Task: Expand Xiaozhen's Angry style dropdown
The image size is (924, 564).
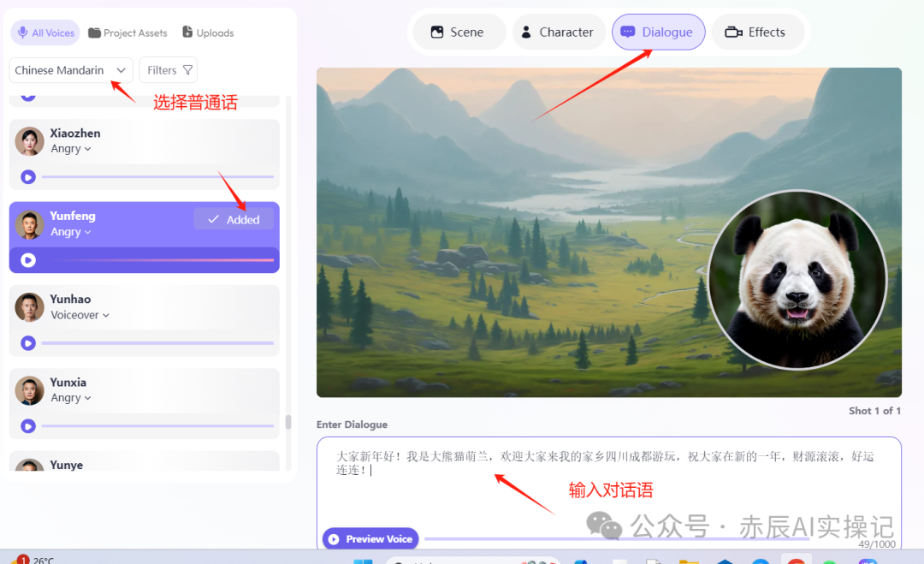Action: (x=71, y=149)
